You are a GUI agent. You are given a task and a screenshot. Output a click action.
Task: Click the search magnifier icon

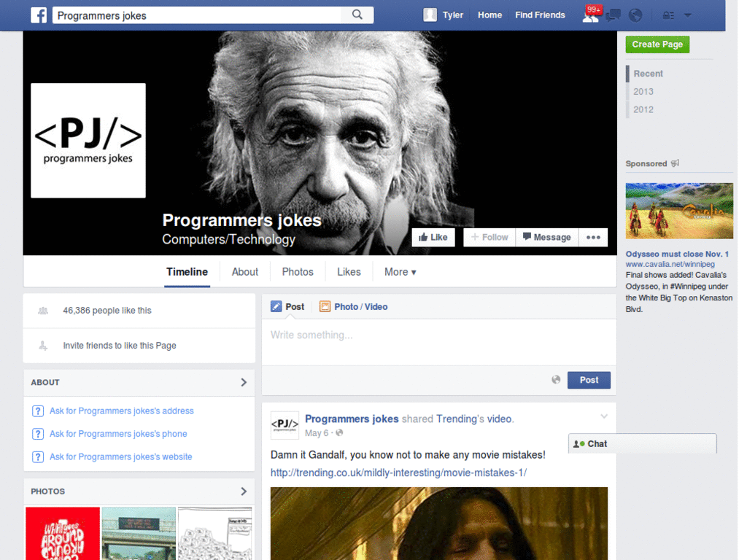[x=357, y=15]
